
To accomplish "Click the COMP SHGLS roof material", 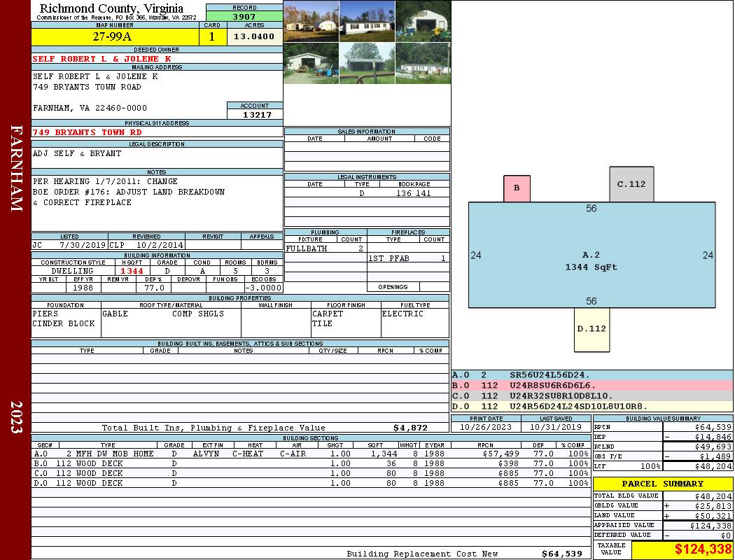I will (198, 314).
